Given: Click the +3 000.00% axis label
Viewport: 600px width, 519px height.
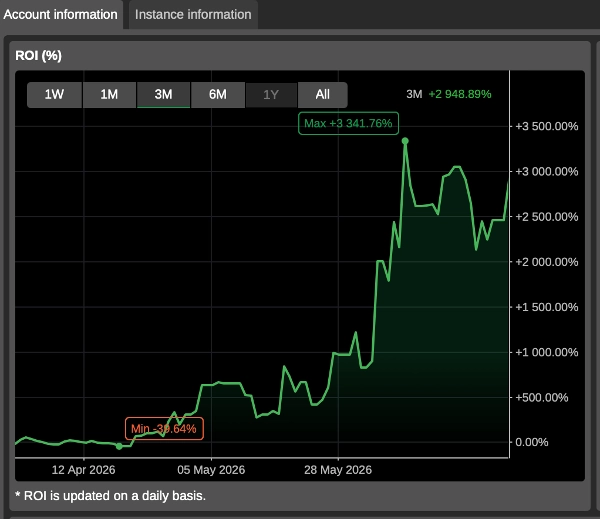Looking at the screenshot, I should pos(546,171).
